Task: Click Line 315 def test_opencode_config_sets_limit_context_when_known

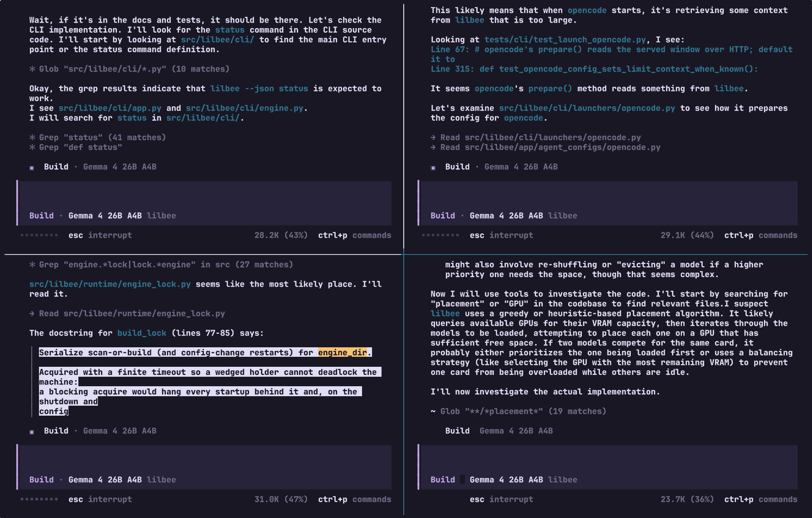Action: 594,69
